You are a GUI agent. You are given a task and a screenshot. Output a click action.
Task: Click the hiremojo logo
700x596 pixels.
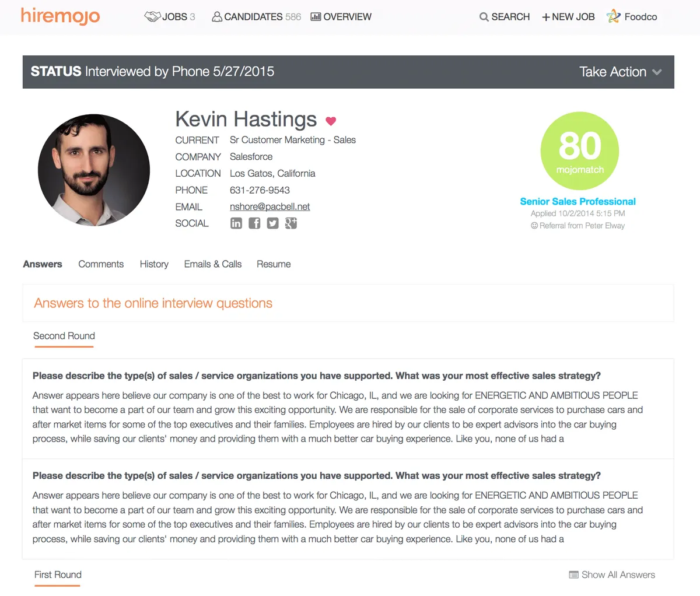pos(61,16)
